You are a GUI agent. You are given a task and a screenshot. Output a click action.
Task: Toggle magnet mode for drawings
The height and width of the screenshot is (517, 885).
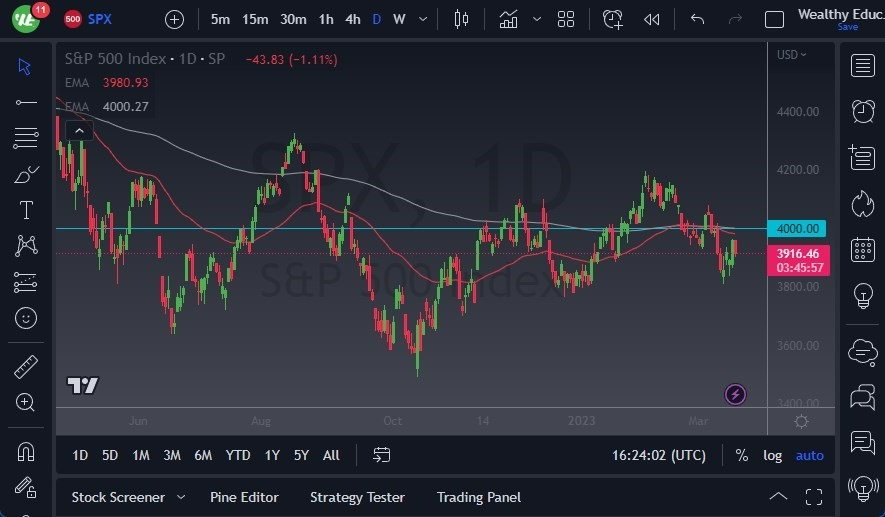click(25, 452)
